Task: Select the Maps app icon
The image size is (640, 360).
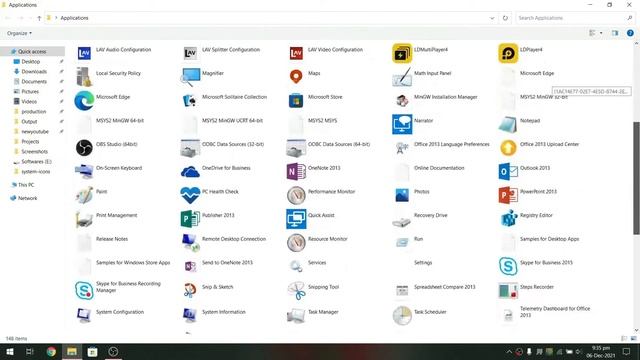Action: [296, 77]
